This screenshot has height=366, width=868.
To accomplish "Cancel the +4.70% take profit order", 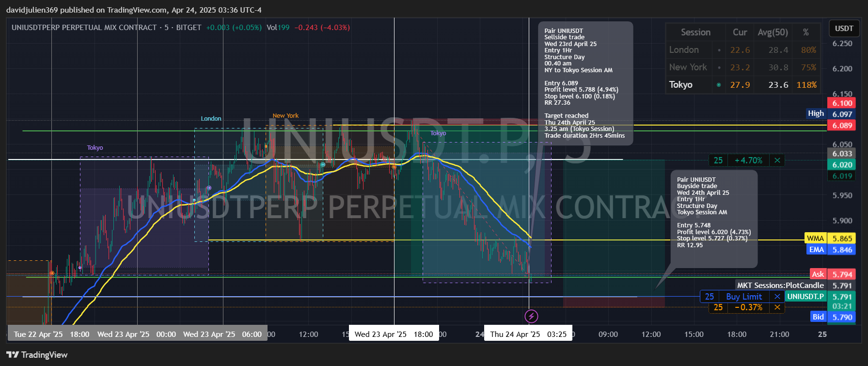I will point(777,160).
